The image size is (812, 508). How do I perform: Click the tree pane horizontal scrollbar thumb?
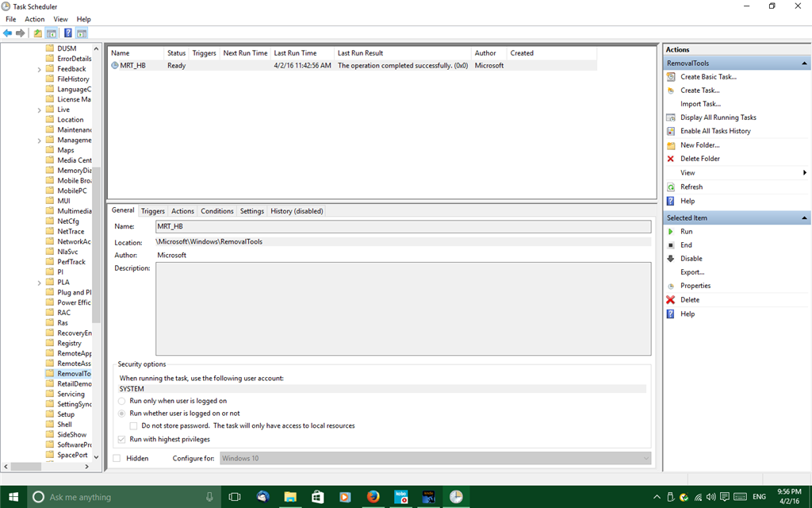(x=26, y=467)
